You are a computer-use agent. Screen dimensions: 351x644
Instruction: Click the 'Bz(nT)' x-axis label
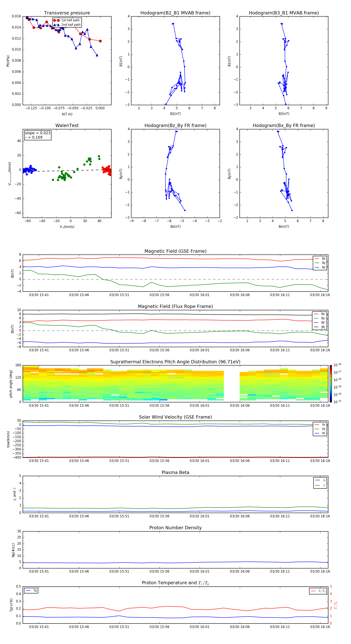tap(175, 227)
